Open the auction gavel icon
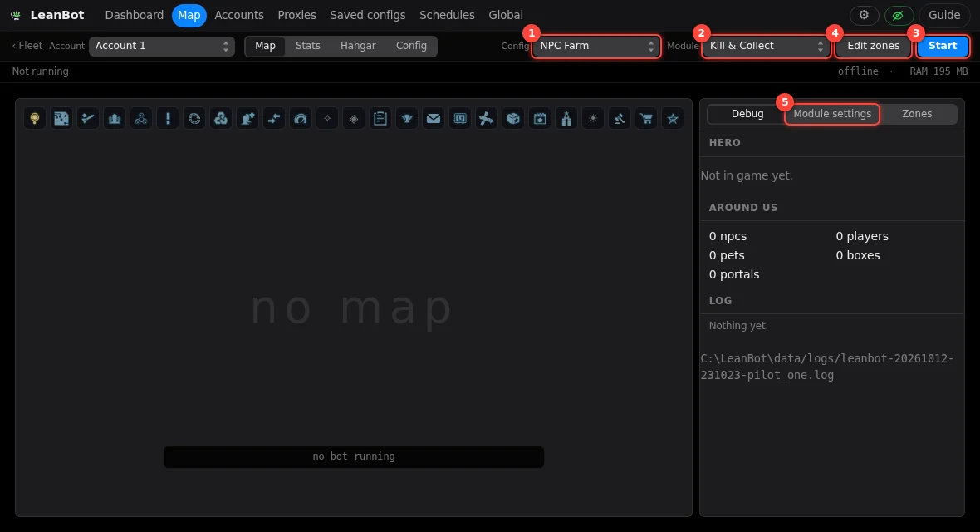The height and width of the screenshot is (532, 980). point(620,118)
